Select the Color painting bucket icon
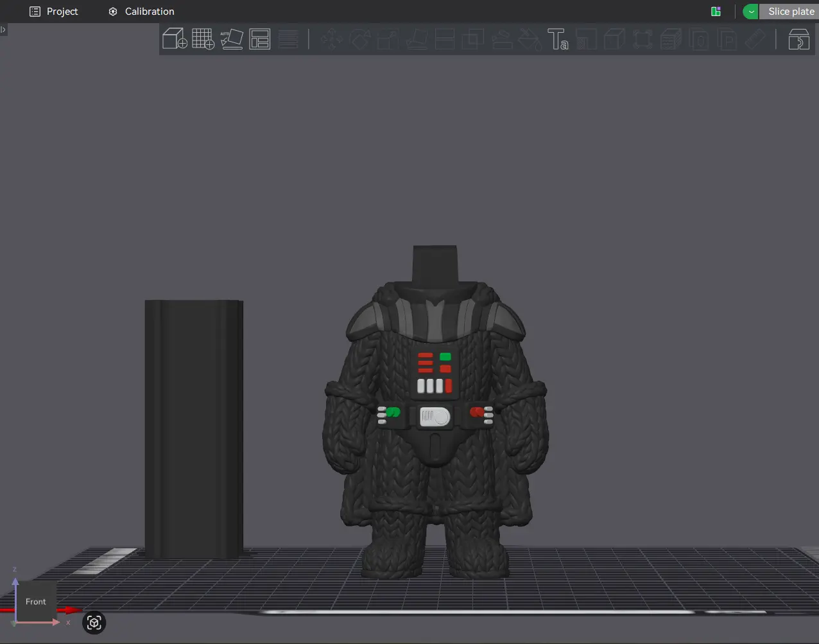The image size is (819, 644). pos(530,39)
